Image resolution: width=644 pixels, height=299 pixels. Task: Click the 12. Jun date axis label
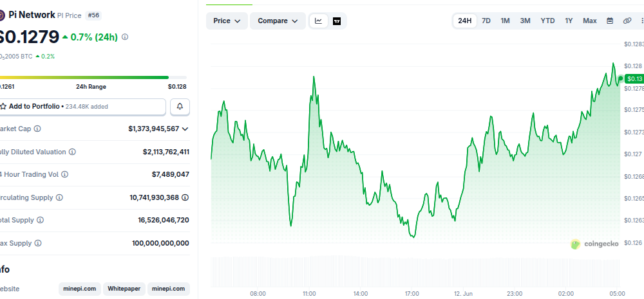point(463,294)
